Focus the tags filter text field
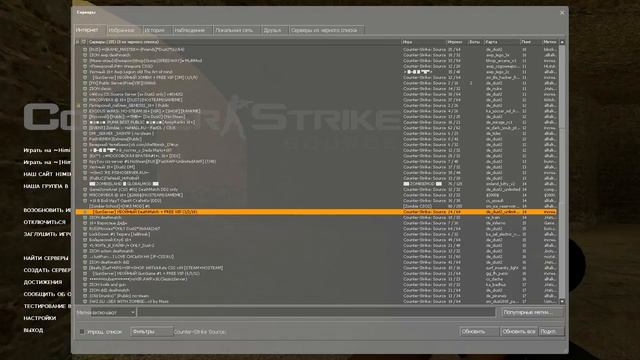Image resolution: width=640 pixels, height=360 pixels. [x=316, y=313]
